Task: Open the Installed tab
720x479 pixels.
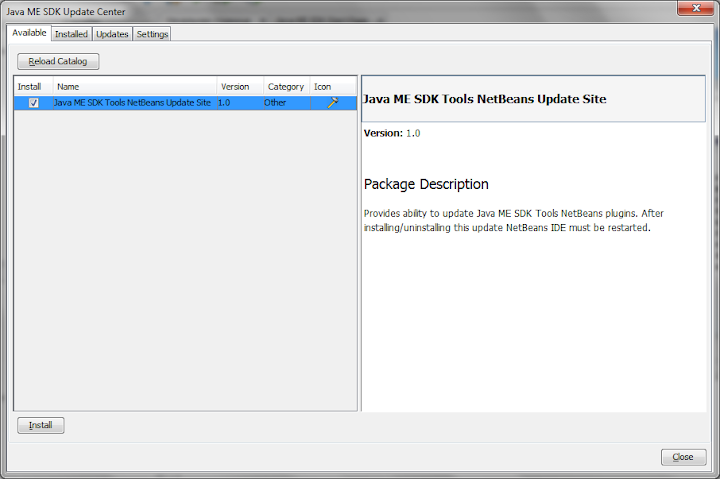Action: [x=71, y=34]
